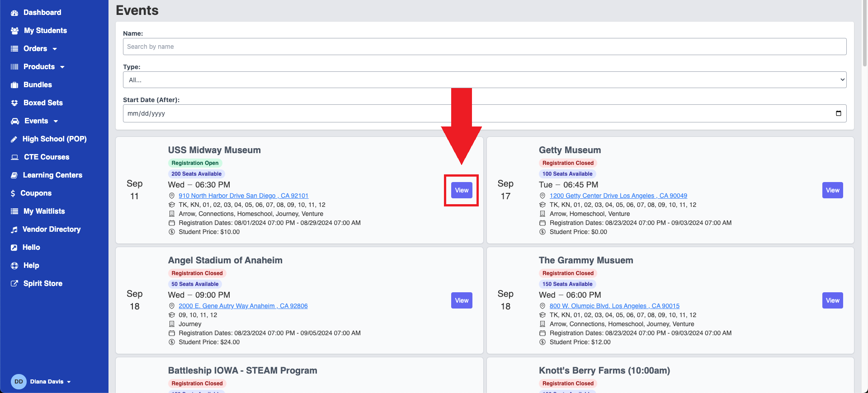Click the My Waitlists list icon
This screenshot has width=868, height=393.
14,211
